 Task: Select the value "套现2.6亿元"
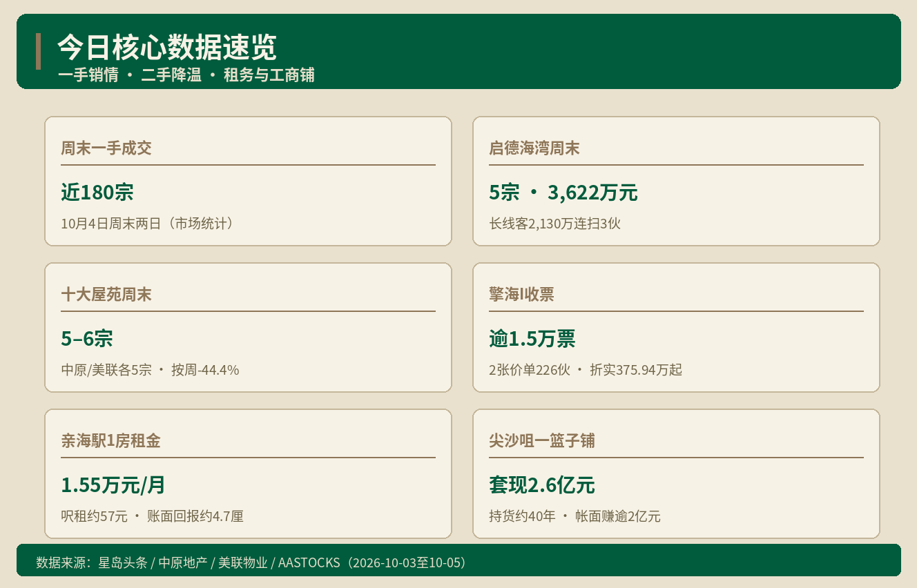[x=542, y=485]
